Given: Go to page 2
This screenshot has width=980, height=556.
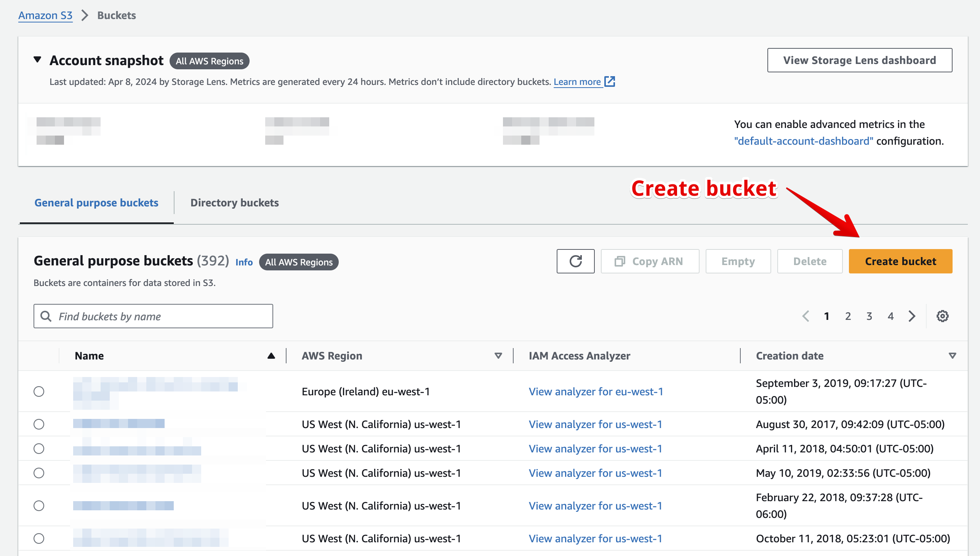Looking at the screenshot, I should [x=848, y=316].
